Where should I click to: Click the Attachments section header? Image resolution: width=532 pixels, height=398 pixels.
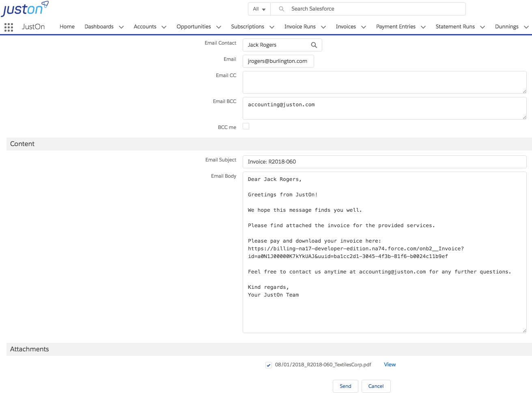(269, 349)
